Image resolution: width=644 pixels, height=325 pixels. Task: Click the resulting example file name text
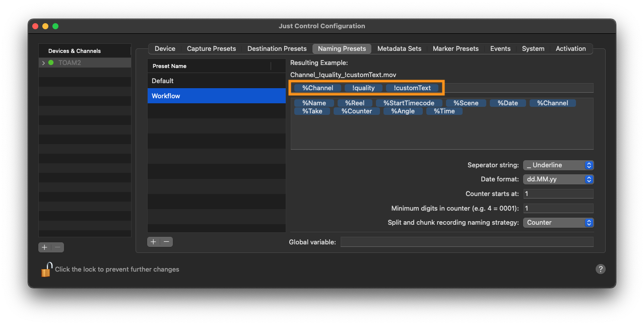[x=343, y=75]
